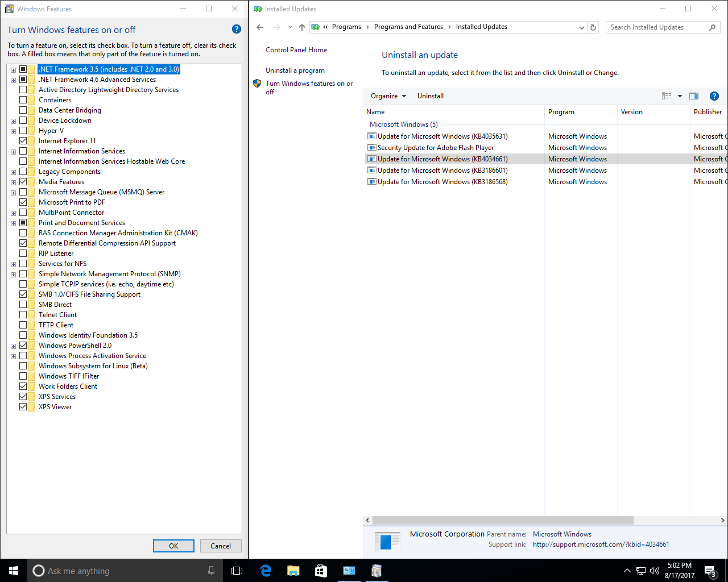Select the KB3186568 update icon

point(372,182)
